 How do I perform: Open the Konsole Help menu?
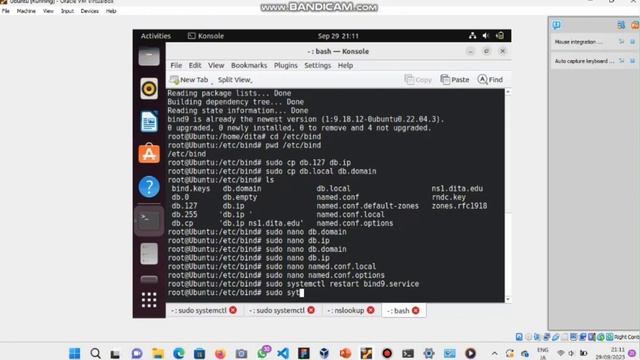point(345,65)
